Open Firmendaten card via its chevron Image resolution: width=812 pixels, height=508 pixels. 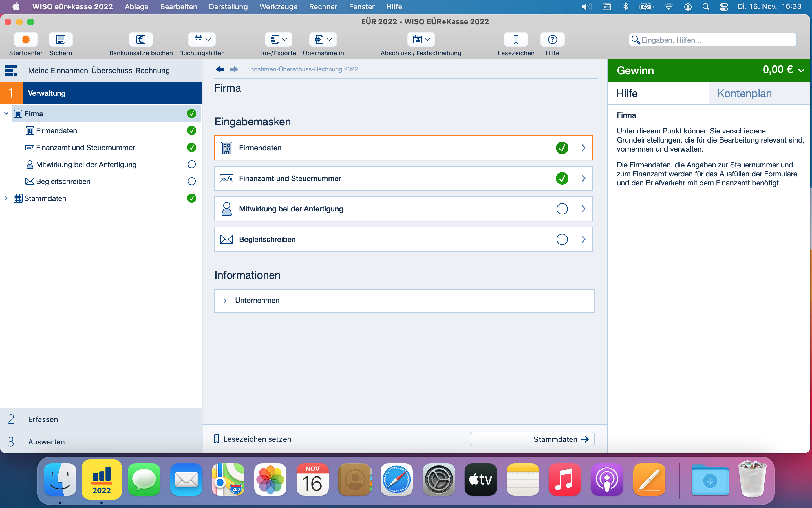coord(584,148)
